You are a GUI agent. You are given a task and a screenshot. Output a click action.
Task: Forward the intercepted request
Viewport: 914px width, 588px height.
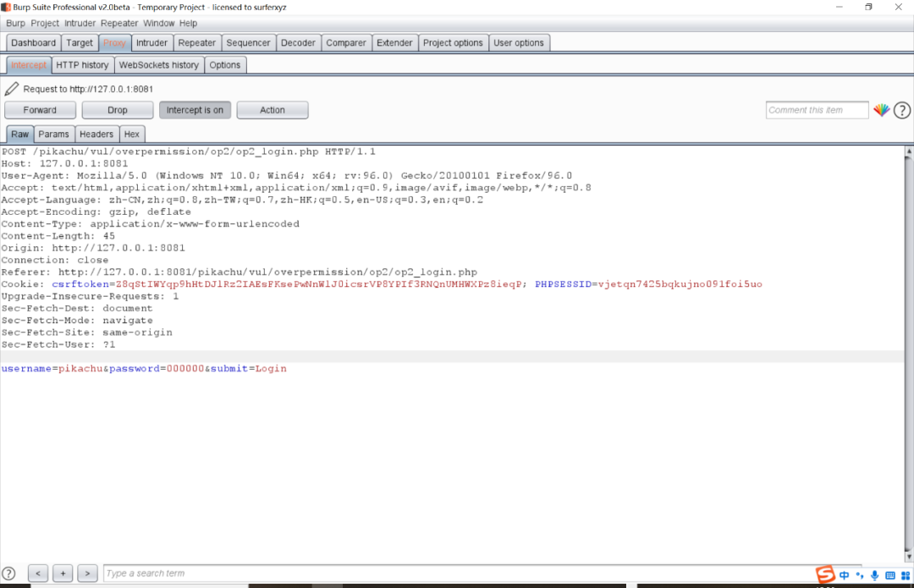pyautogui.click(x=41, y=110)
